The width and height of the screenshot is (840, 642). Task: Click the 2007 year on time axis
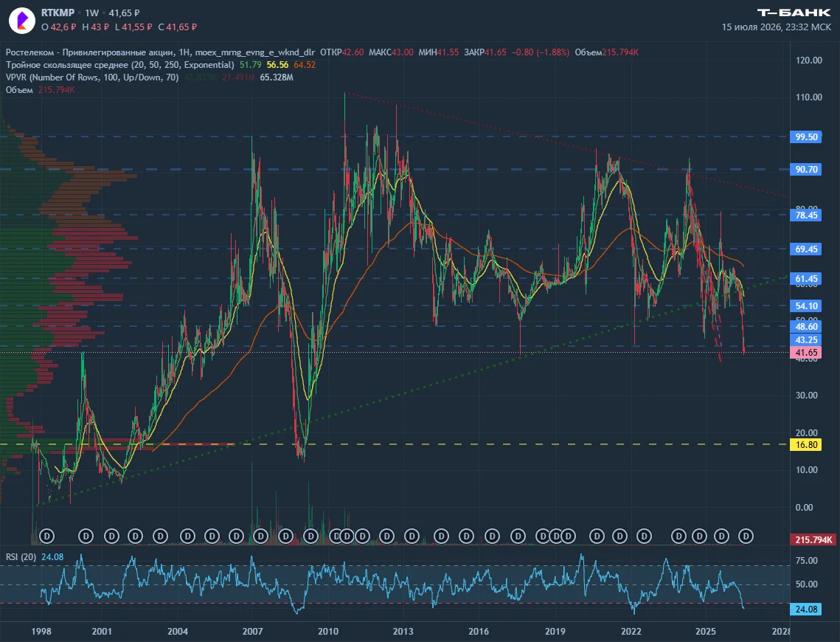(252, 631)
